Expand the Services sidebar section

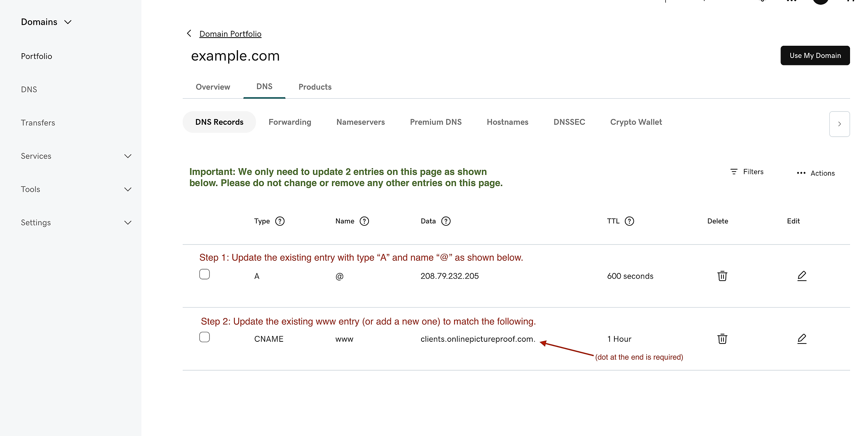point(127,156)
